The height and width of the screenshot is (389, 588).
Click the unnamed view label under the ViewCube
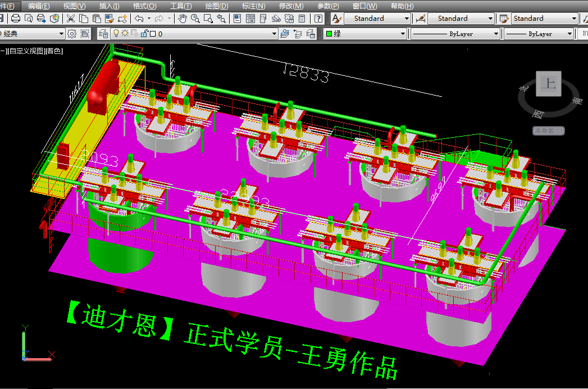(549, 130)
